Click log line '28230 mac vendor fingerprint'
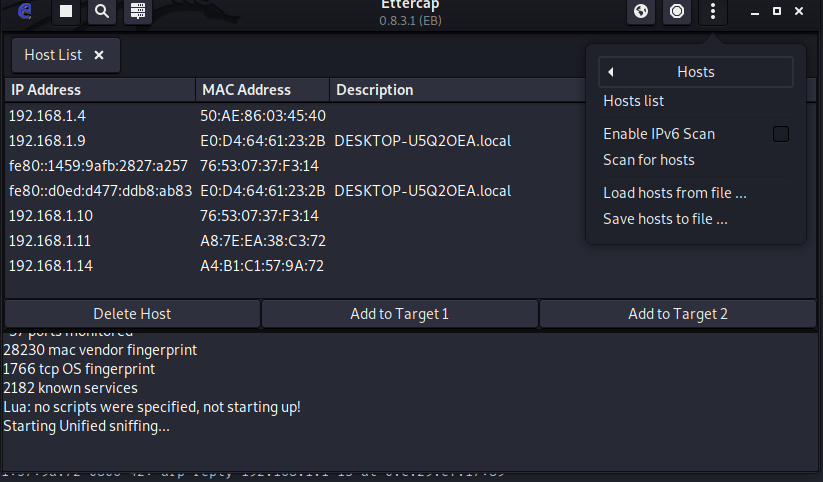This screenshot has height=482, width=823. pyautogui.click(x=100, y=350)
